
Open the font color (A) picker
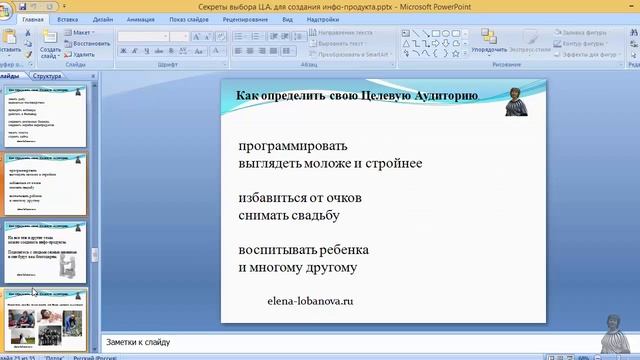(217, 51)
